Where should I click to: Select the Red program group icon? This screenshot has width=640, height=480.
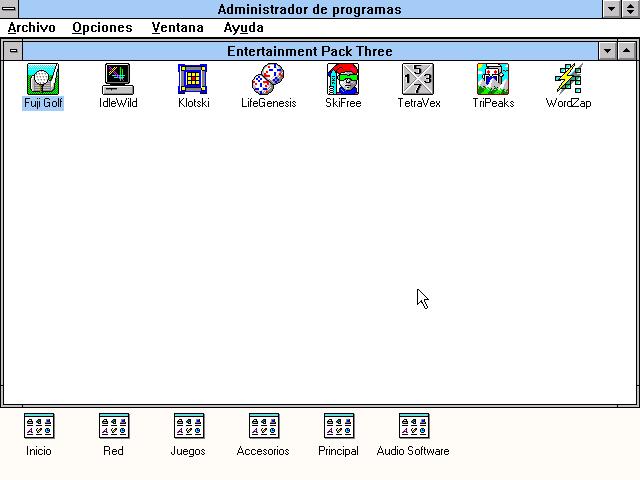point(114,426)
